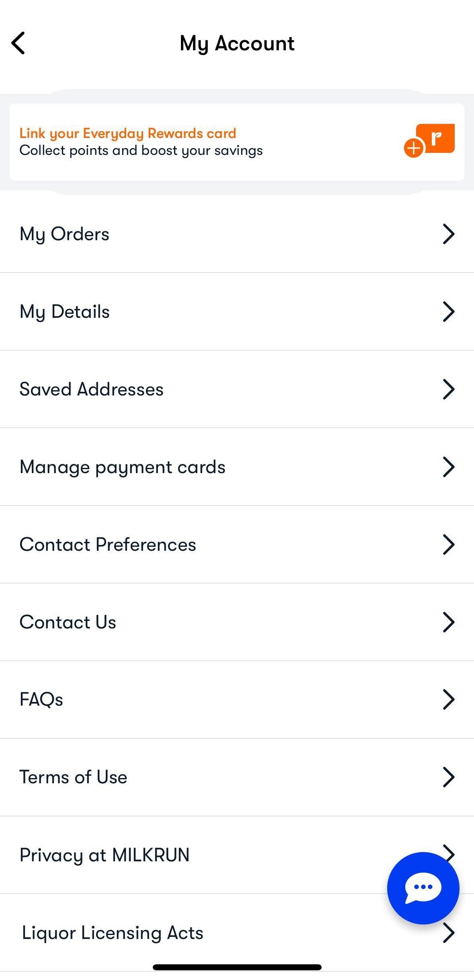
Task: Open the Privacy at MILKRUN page
Action: coord(105,855)
